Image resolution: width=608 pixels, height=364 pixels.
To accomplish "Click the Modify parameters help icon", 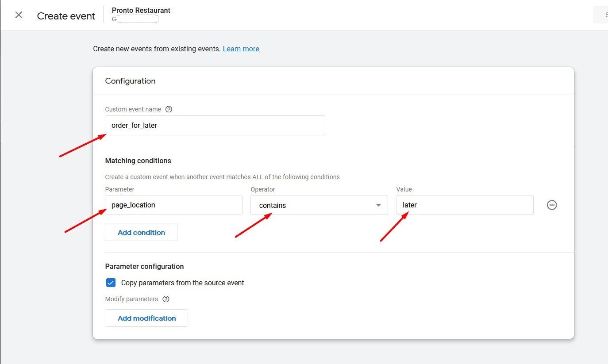I will pos(166,299).
